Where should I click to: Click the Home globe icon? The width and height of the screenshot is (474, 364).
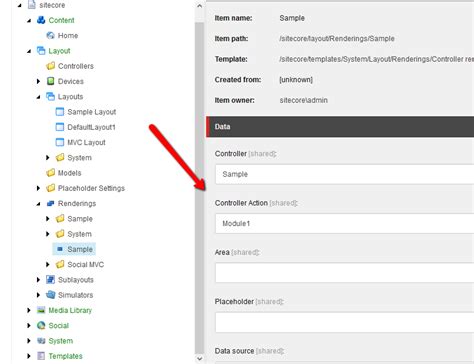click(51, 35)
